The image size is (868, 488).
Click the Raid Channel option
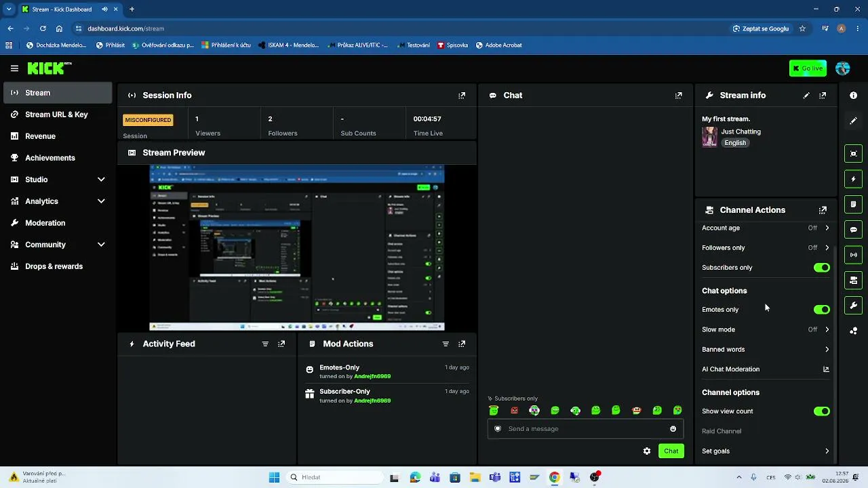click(722, 431)
